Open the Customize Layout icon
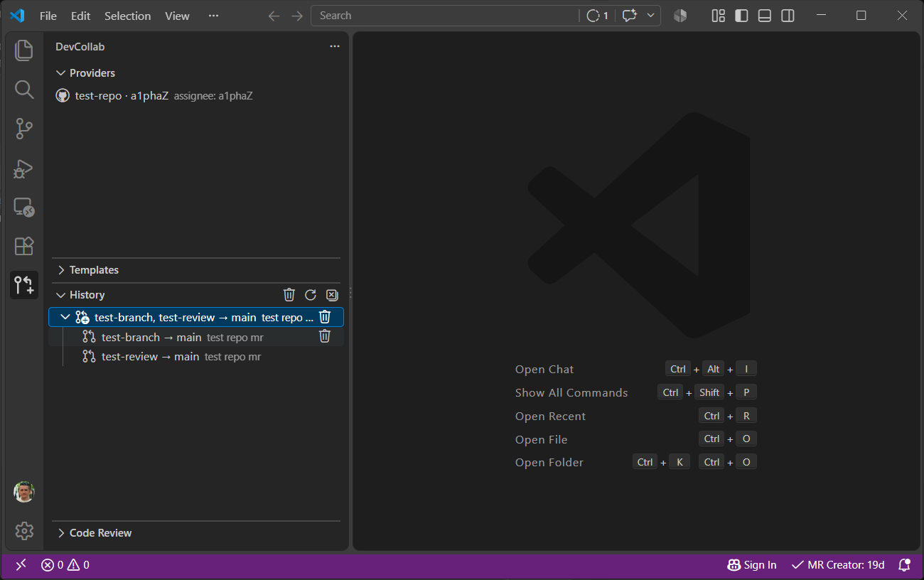The height and width of the screenshot is (580, 924). point(719,16)
